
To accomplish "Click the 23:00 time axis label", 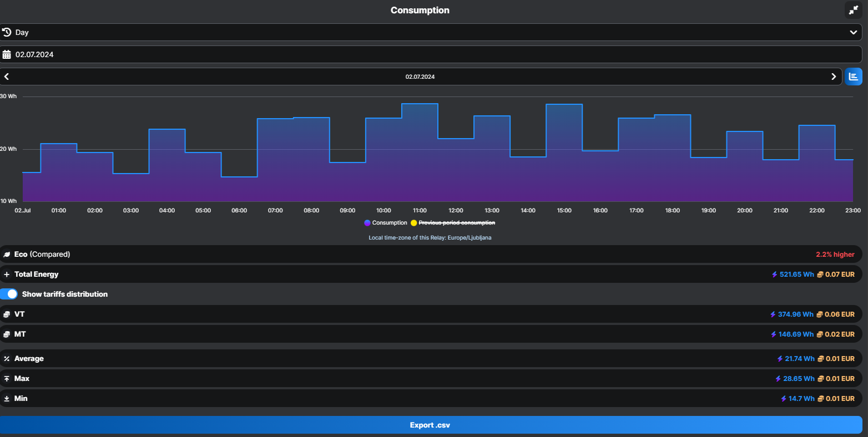I will pos(853,211).
